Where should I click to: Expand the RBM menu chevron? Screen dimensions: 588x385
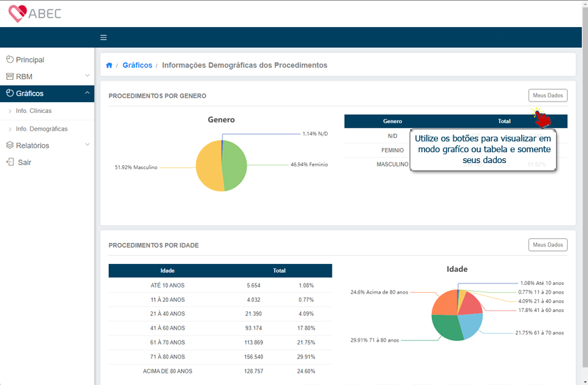[x=87, y=76]
